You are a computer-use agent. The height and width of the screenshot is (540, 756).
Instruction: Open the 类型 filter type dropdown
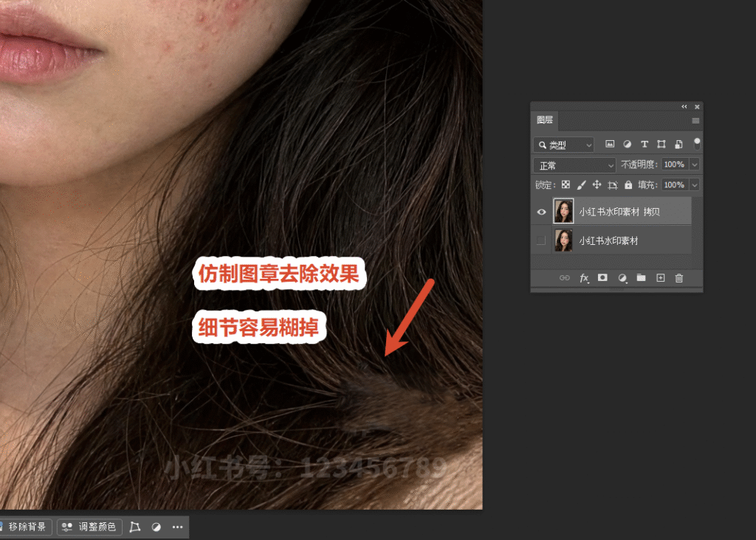click(563, 145)
